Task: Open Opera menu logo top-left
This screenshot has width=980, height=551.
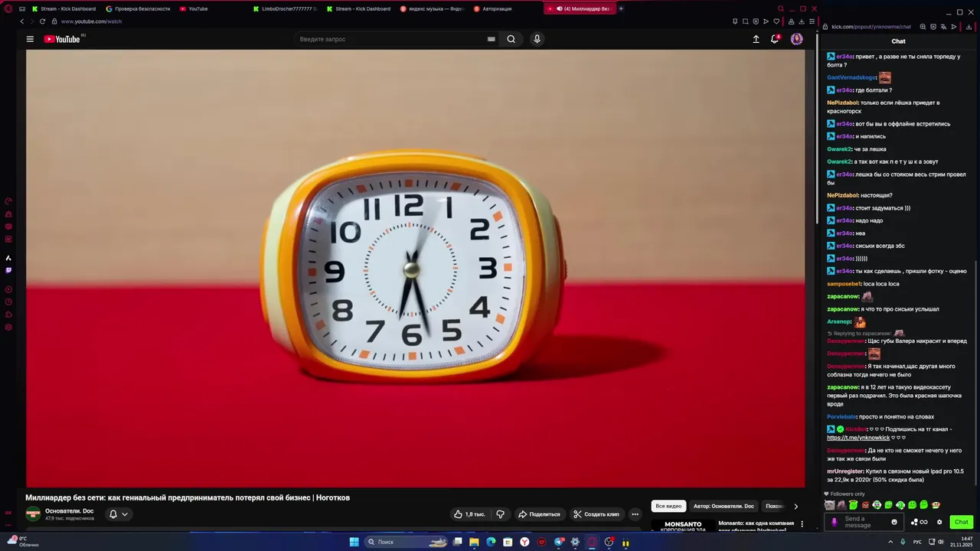Action: click(x=8, y=8)
